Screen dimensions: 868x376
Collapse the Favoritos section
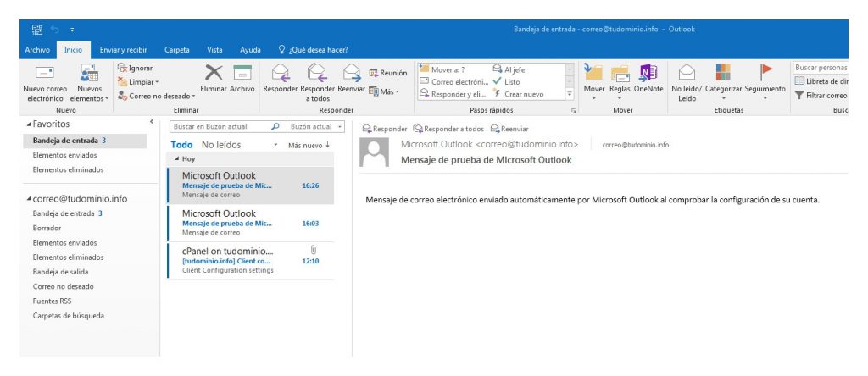click(x=29, y=124)
